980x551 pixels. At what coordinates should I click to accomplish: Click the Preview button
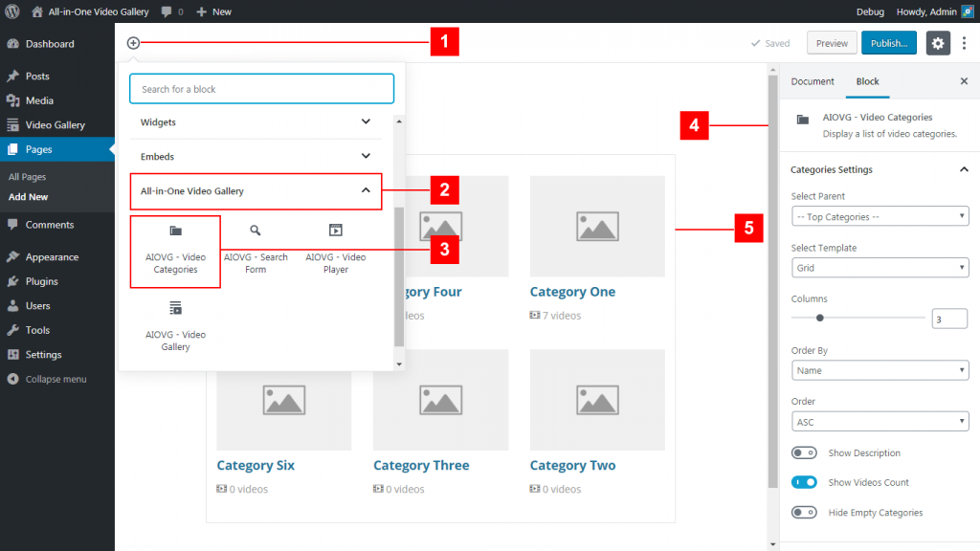(832, 42)
